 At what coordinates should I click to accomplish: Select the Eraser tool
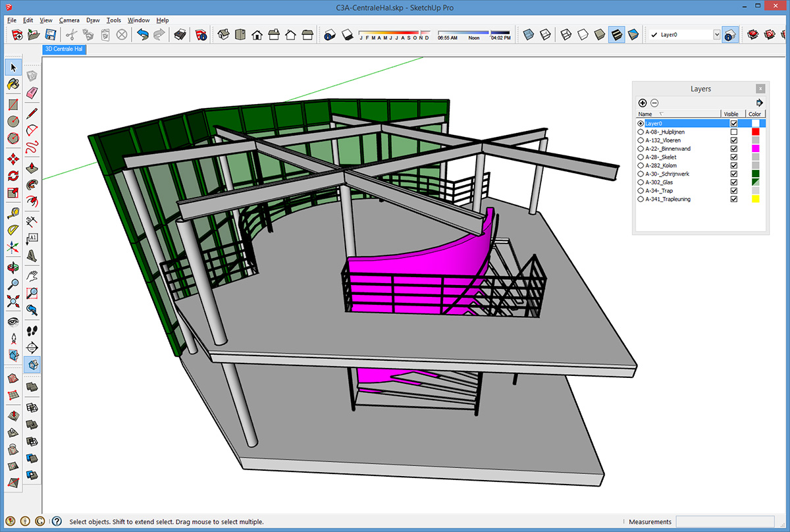click(x=32, y=93)
